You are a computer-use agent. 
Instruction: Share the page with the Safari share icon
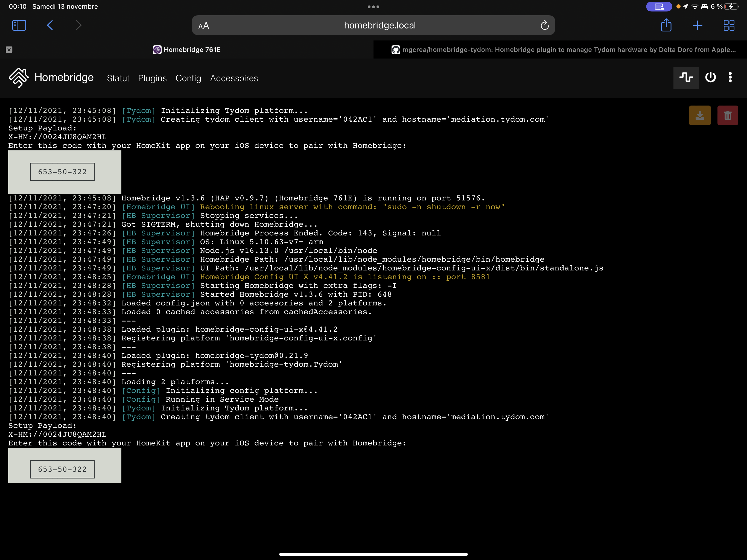click(666, 25)
